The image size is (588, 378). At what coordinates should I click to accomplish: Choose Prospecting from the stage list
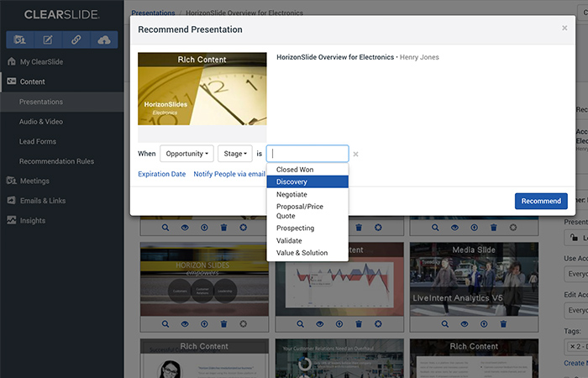307,228
